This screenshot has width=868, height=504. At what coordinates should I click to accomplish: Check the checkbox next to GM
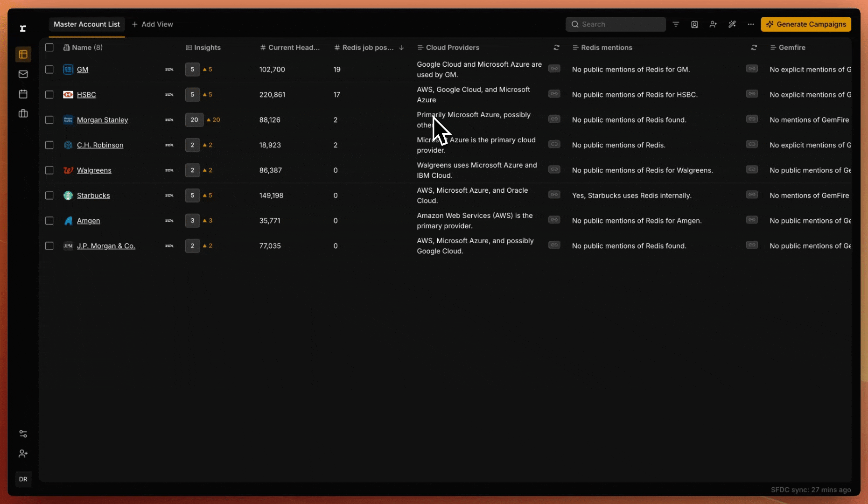49,69
